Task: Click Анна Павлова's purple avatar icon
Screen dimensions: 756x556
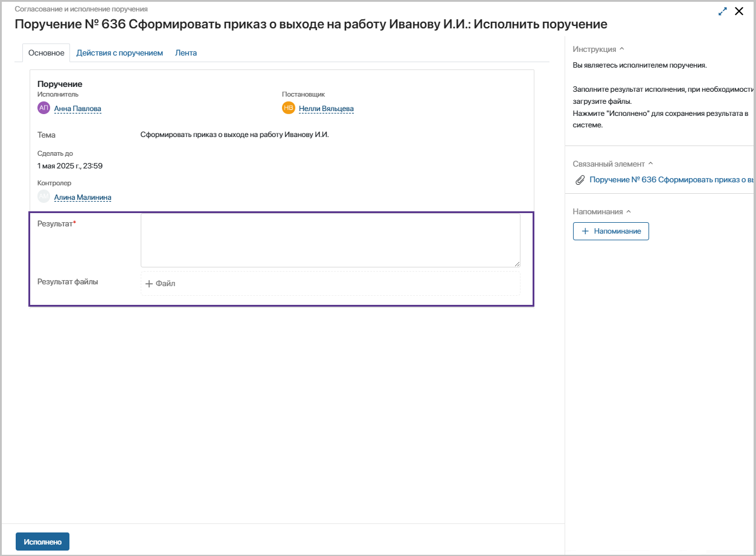Action: (x=43, y=108)
